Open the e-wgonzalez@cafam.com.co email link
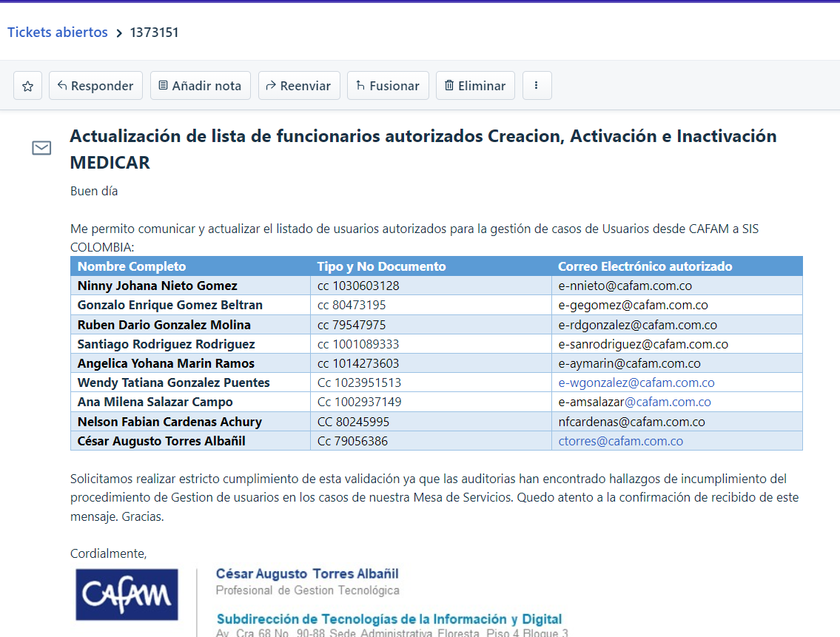This screenshot has height=637, width=840. (636, 382)
